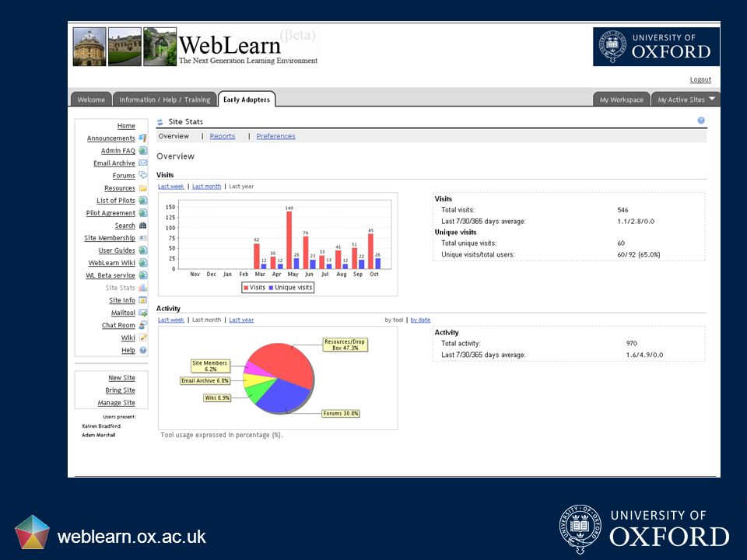Click the Pilot Agreement globe icon

[x=142, y=213]
